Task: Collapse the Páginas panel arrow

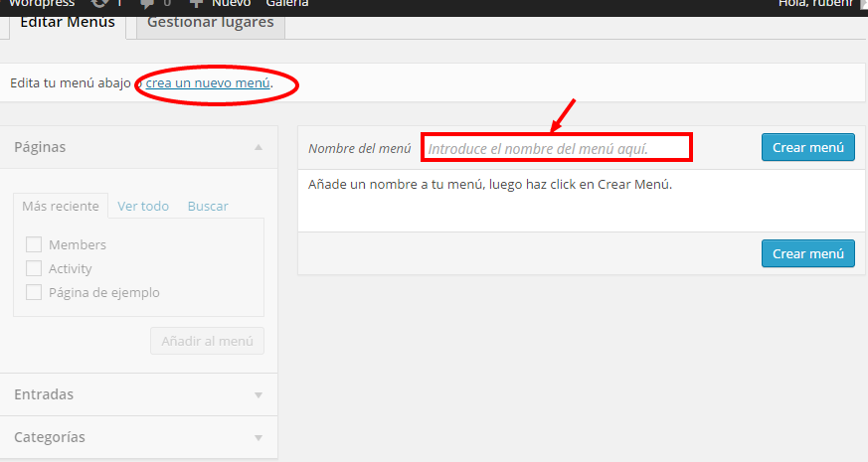Action: (259, 147)
